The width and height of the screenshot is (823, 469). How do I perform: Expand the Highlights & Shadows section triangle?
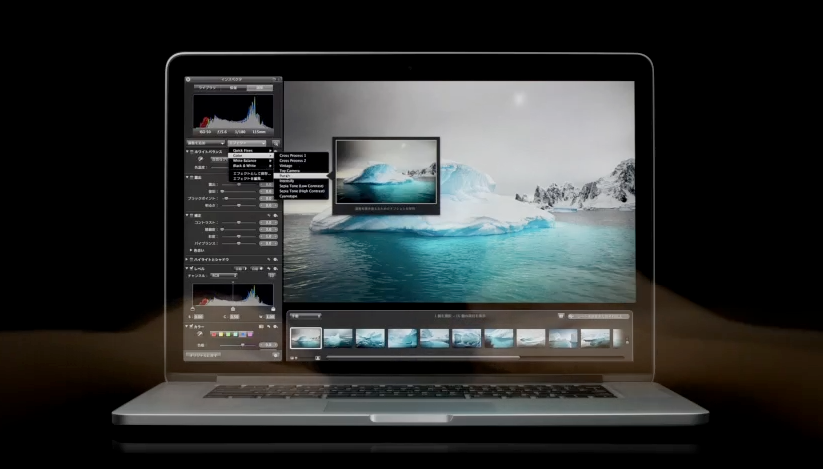[x=188, y=259]
